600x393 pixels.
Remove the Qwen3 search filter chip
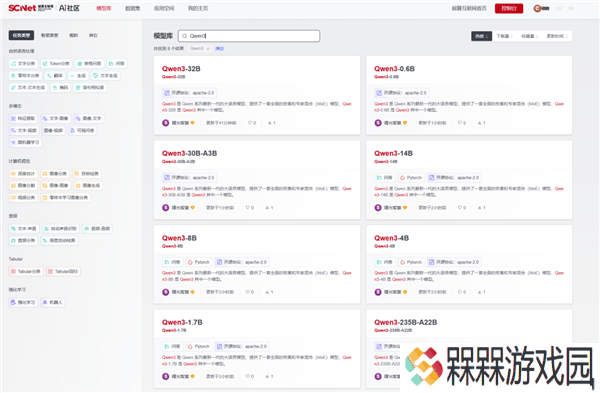(208, 49)
